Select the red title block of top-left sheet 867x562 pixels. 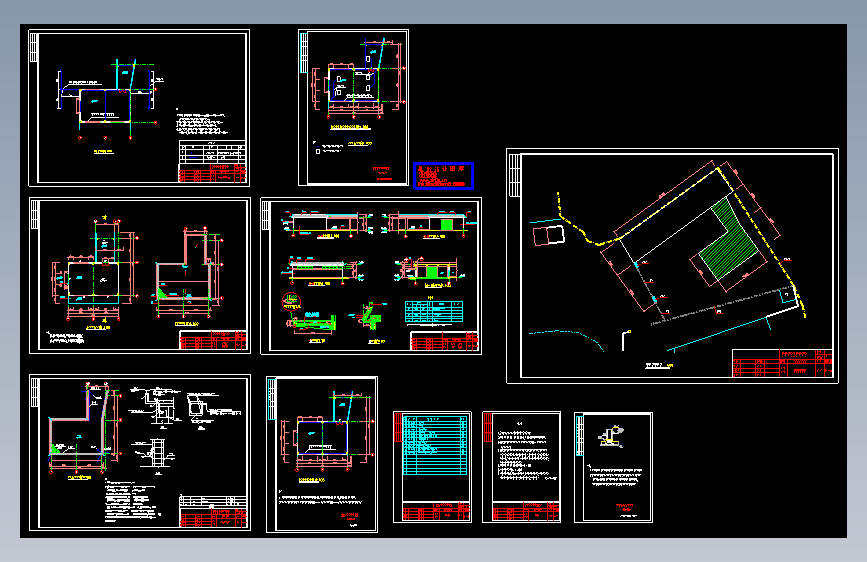pyautogui.click(x=212, y=173)
